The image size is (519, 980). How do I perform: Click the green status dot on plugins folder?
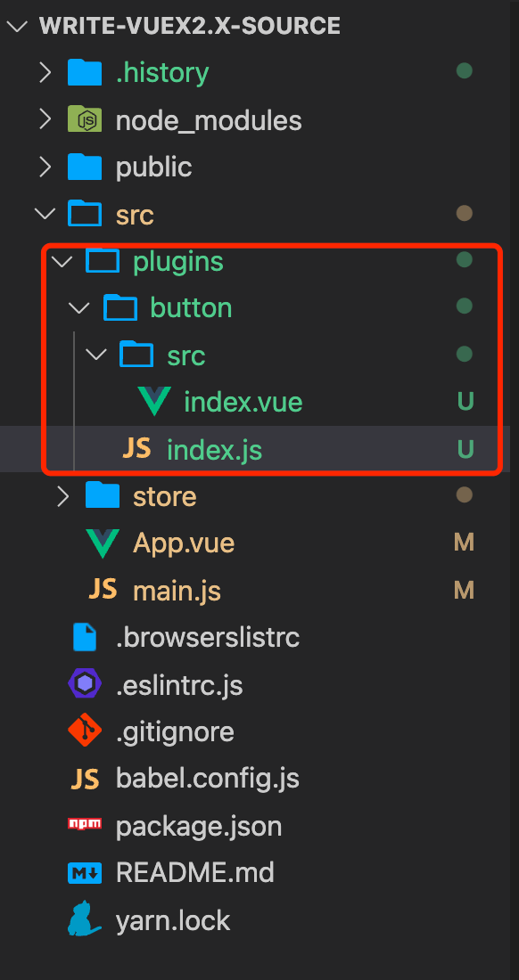point(465,260)
